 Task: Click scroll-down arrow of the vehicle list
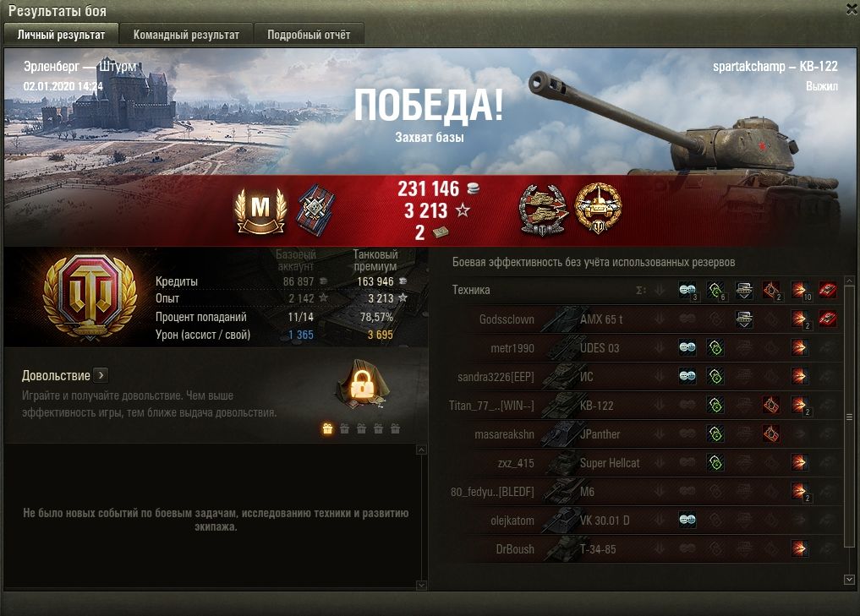pyautogui.click(x=849, y=580)
